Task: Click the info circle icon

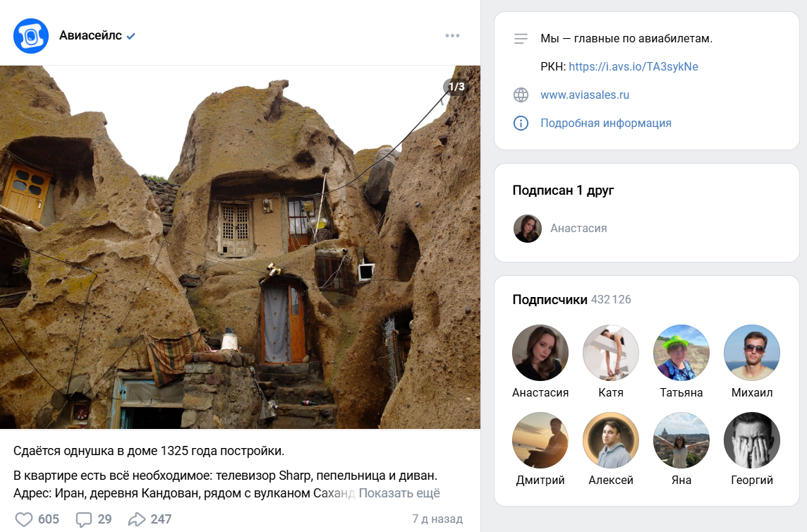Action: coord(521,123)
